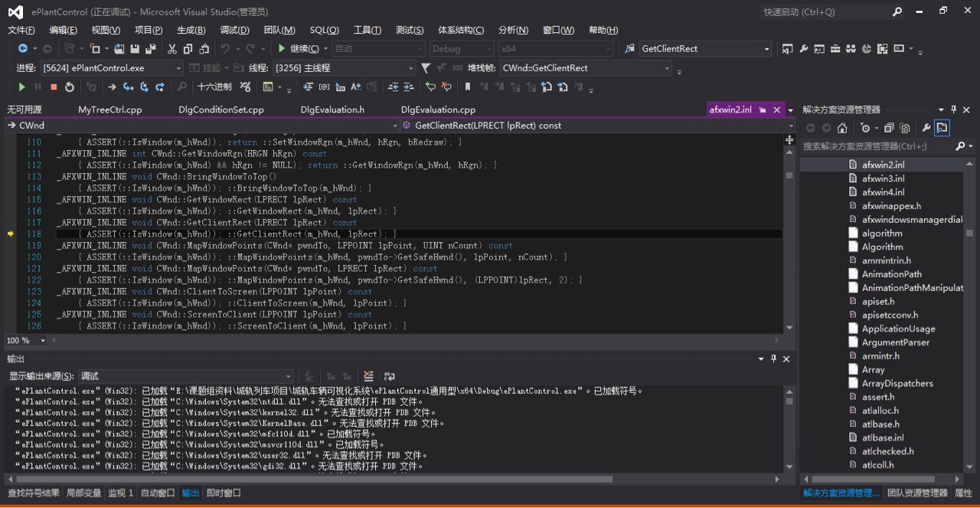
Task: Clear all output with the red-lined icon
Action: point(368,376)
